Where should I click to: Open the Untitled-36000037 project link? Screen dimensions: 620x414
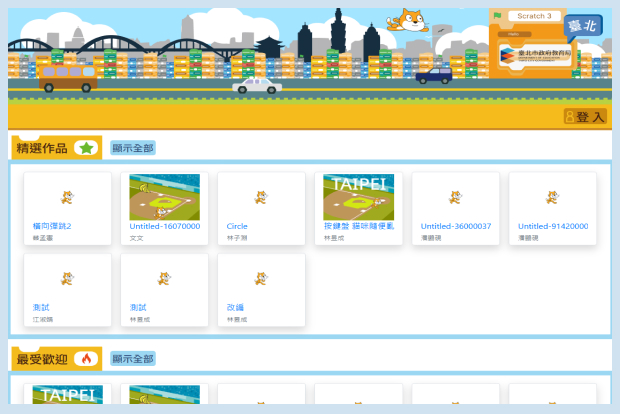point(456,226)
